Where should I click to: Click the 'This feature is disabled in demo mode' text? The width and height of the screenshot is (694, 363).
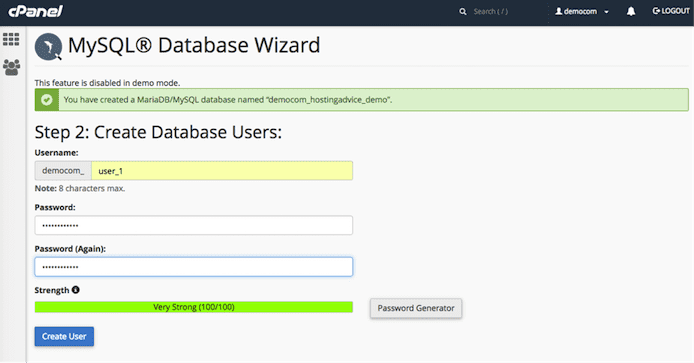[x=107, y=83]
